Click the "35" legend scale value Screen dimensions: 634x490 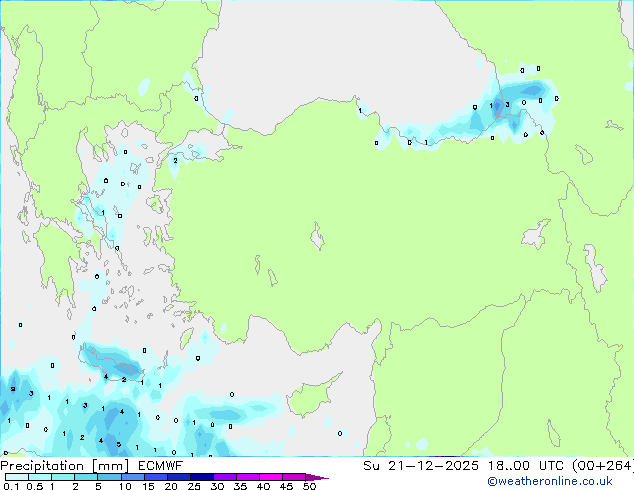click(240, 486)
